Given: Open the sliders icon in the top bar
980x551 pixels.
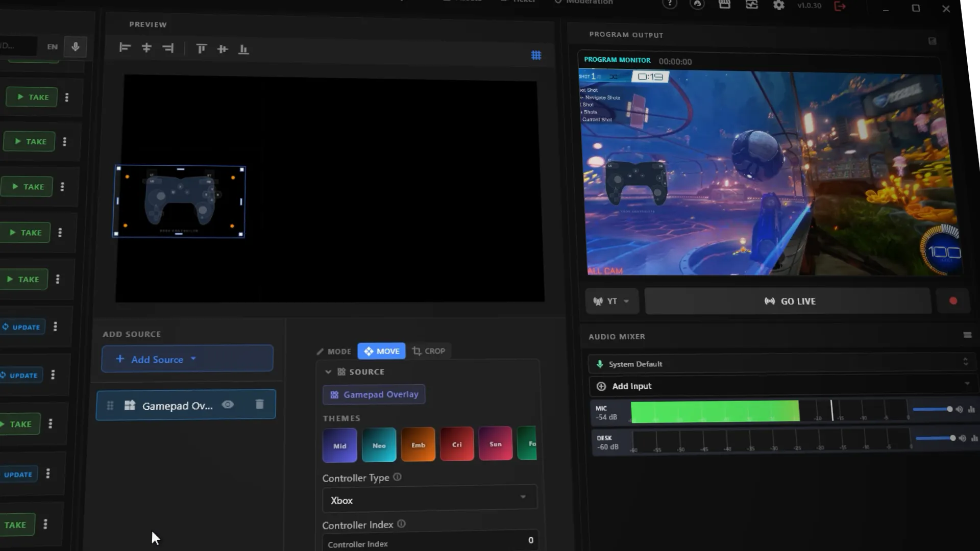Looking at the screenshot, I should (x=752, y=5).
